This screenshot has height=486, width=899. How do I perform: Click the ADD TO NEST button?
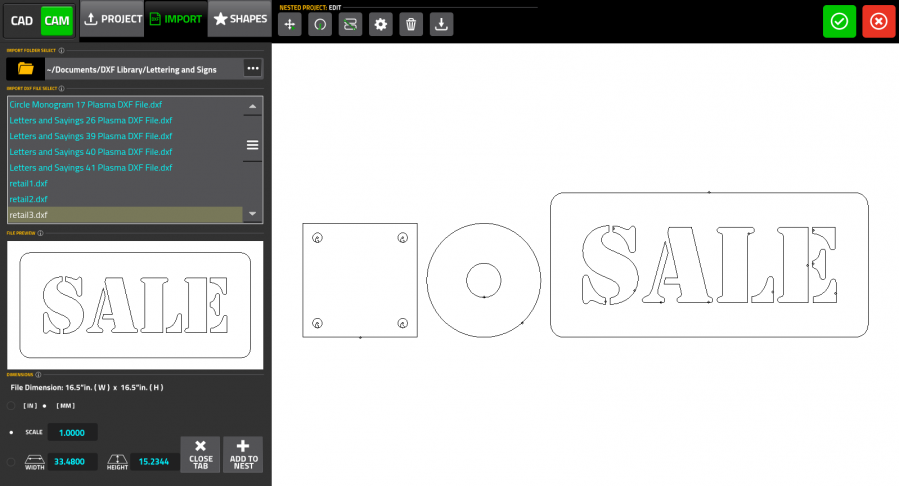[243, 454]
